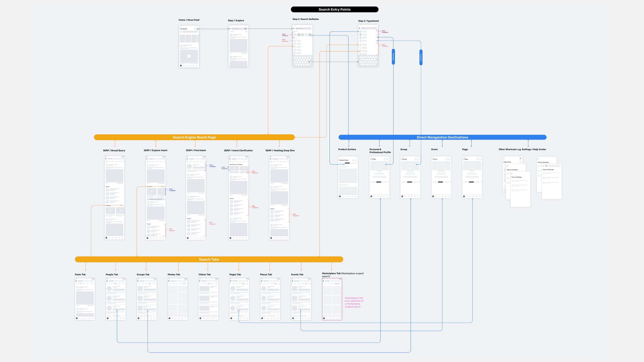Image resolution: width=644 pixels, height=362 pixels.
Task: Click the 'SERP / Broad Query' label
Action: point(114,150)
